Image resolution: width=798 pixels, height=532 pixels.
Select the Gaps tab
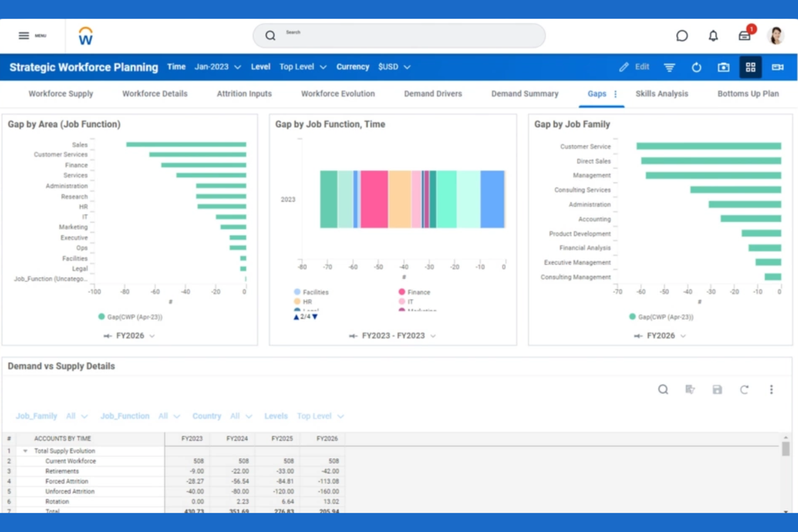(x=597, y=94)
